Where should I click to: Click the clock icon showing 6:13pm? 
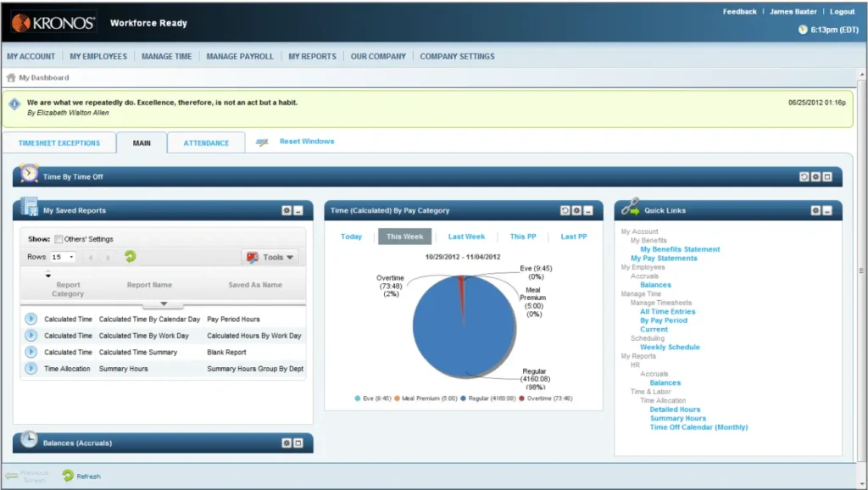[801, 30]
